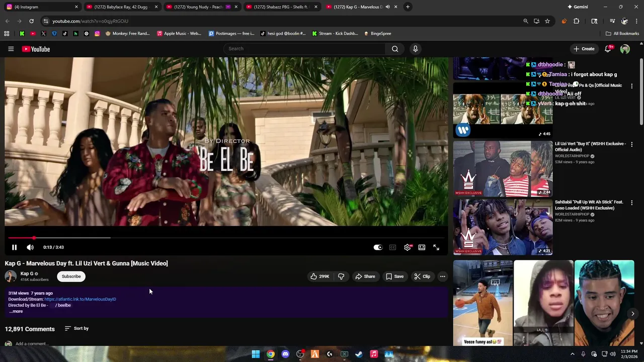Save the video to a playlist
This screenshot has height=362, width=644.
[x=394, y=277]
